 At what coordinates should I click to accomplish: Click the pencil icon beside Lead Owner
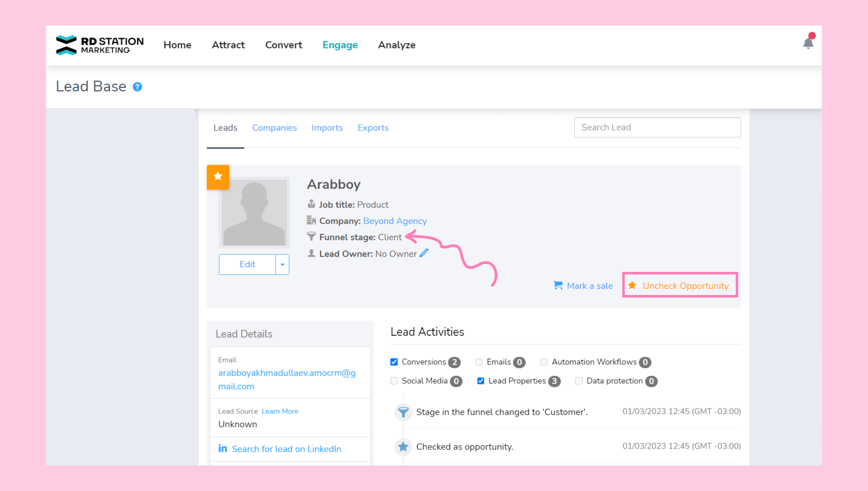click(424, 253)
